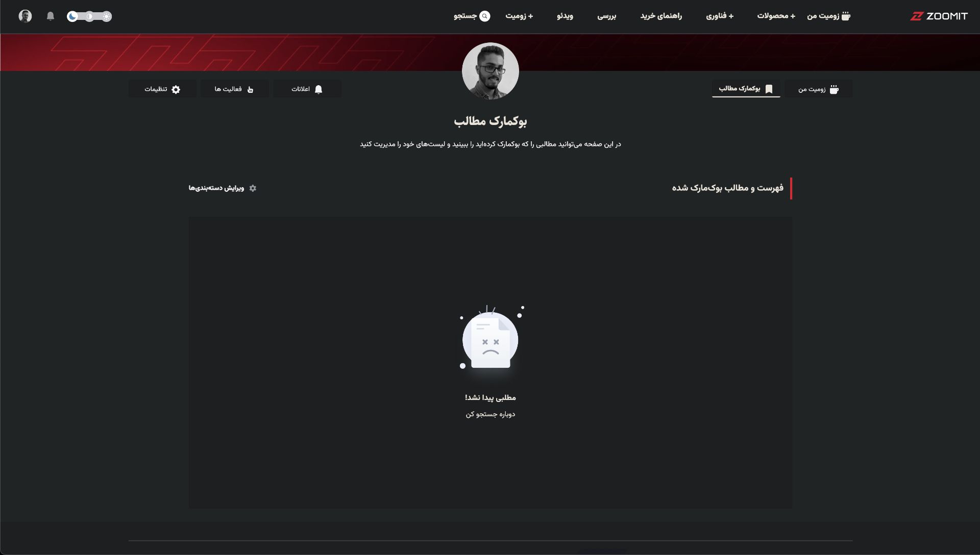Viewport: 980px width, 555px height.
Task: Switch the theme to dark mode (moon)
Action: tap(72, 16)
